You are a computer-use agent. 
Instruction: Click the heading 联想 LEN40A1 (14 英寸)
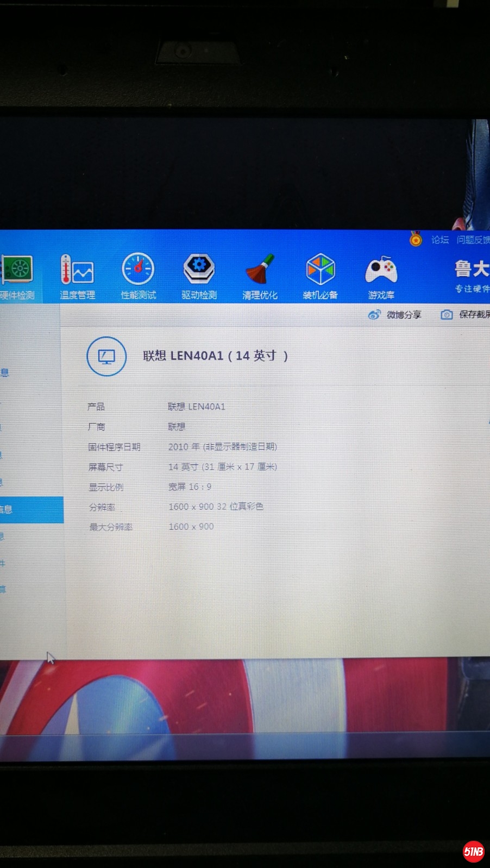(x=215, y=356)
